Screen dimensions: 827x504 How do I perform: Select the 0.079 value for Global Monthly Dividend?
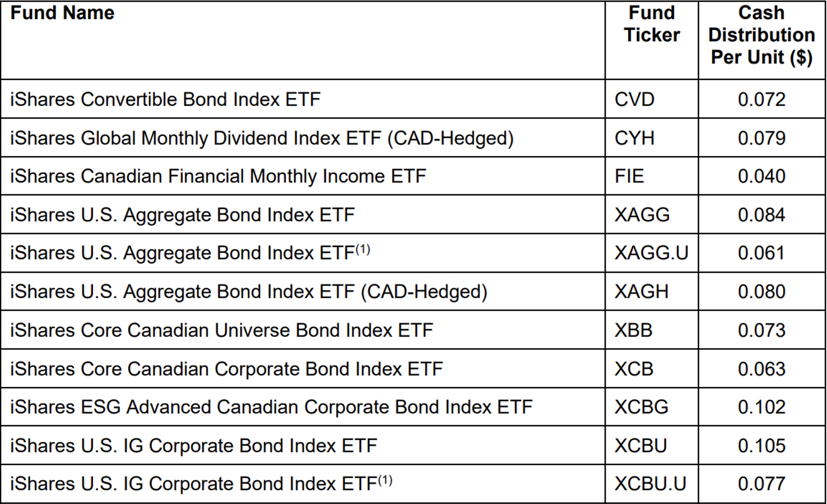click(x=761, y=138)
